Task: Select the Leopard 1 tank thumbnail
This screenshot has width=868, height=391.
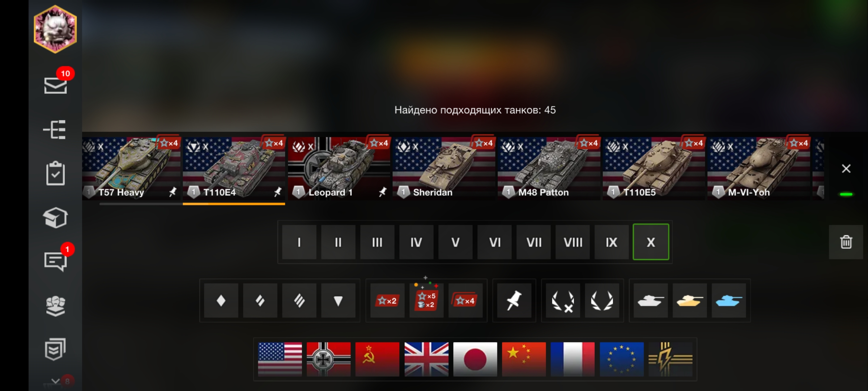Action: 339,168
